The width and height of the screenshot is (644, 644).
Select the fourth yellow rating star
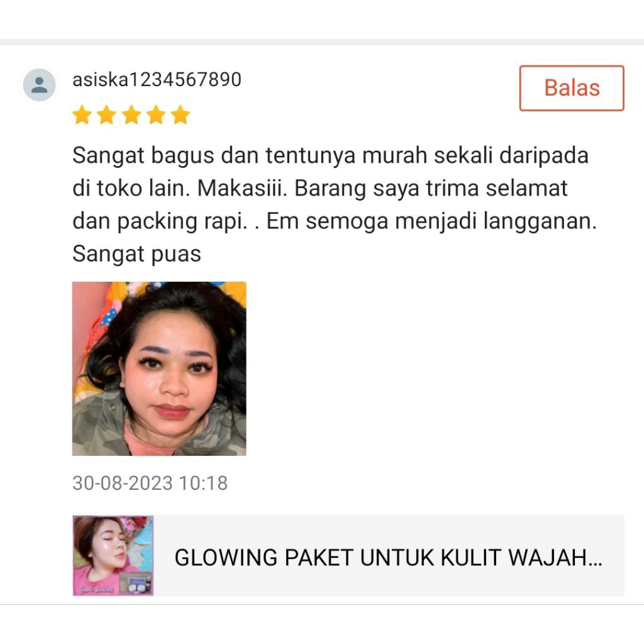(x=156, y=114)
